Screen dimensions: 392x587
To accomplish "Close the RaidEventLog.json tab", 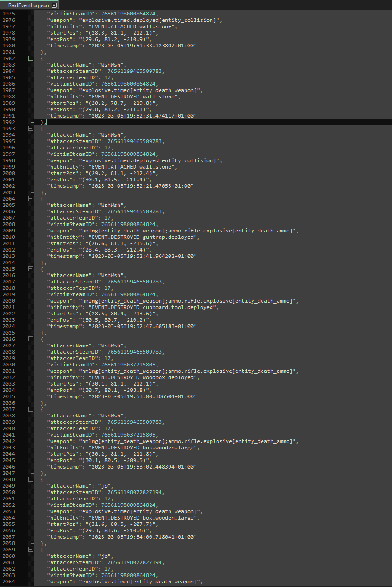I will [54, 5].
